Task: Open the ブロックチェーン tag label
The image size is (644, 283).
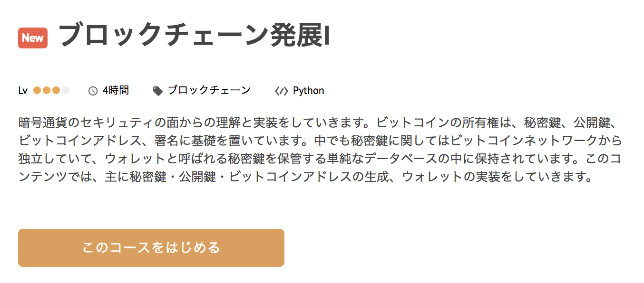Action: (x=209, y=90)
